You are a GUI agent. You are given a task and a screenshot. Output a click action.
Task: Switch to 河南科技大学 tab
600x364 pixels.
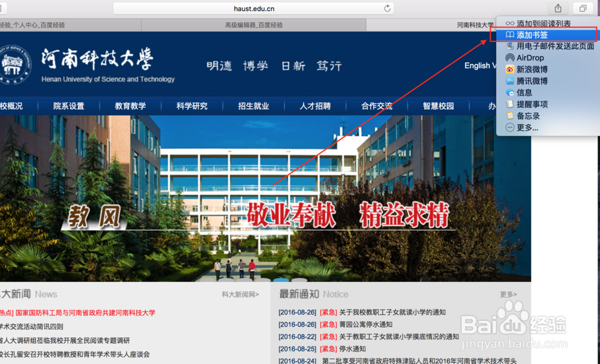(x=475, y=25)
